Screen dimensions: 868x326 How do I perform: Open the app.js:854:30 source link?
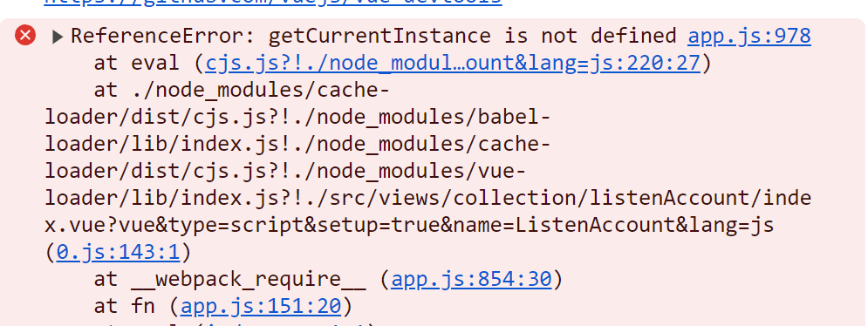click(471, 280)
